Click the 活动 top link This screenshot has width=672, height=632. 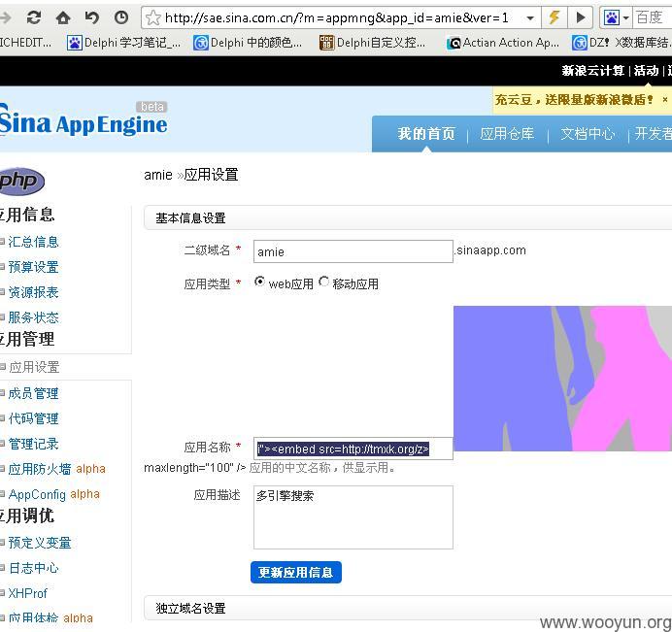click(646, 71)
